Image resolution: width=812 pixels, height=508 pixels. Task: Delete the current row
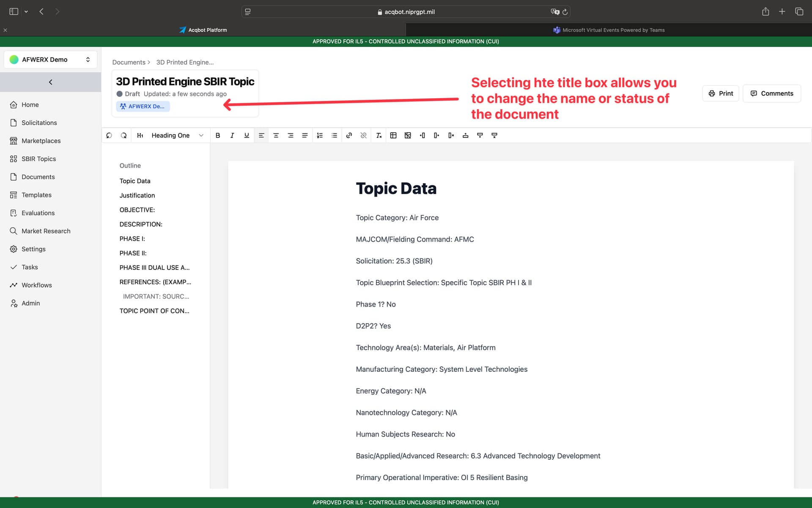pos(494,135)
